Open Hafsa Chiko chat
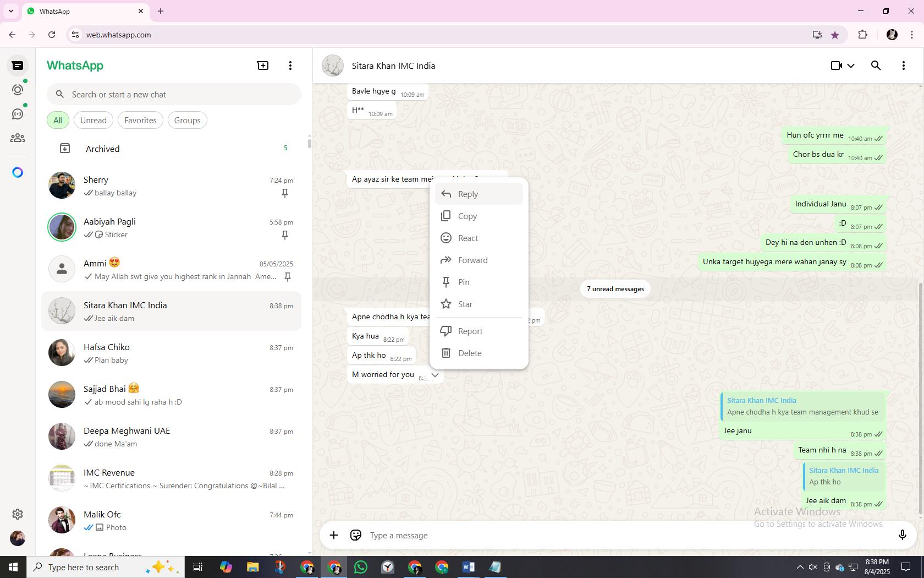 [172, 353]
